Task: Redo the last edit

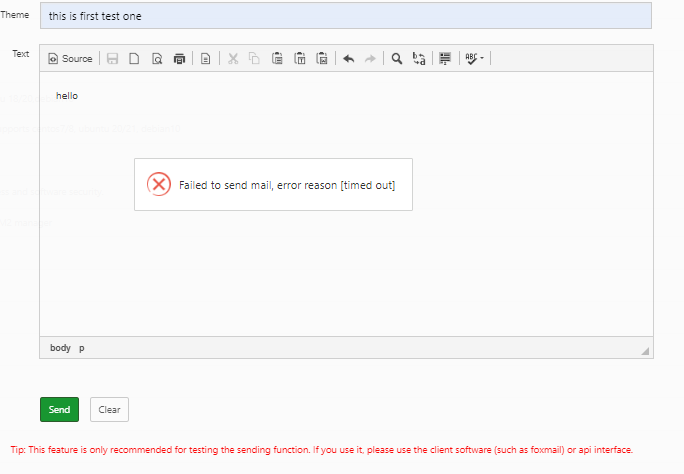Action: [370, 58]
